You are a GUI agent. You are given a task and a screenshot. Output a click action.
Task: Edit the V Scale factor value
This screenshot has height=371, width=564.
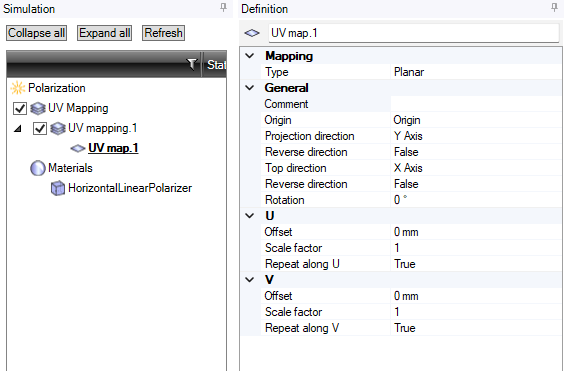tap(476, 312)
